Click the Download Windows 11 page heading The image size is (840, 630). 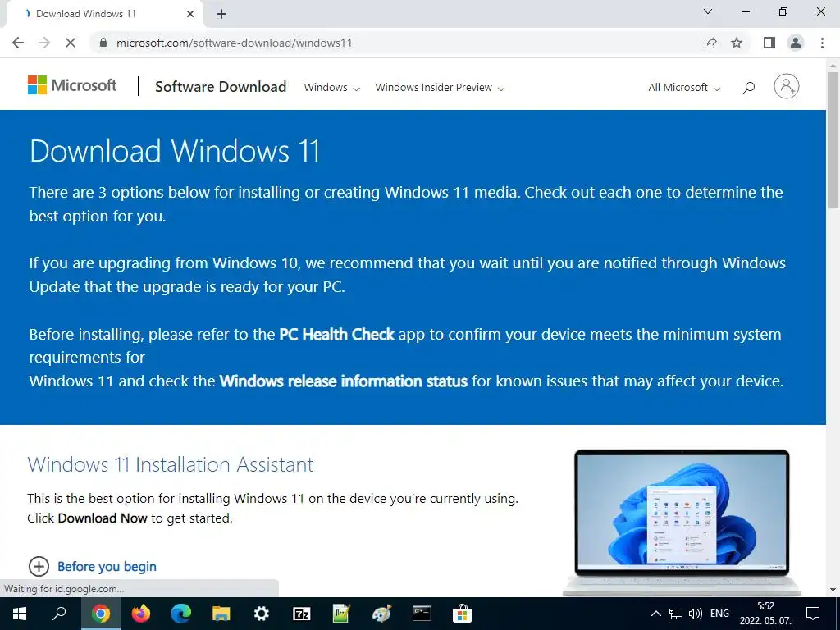pyautogui.click(x=175, y=151)
